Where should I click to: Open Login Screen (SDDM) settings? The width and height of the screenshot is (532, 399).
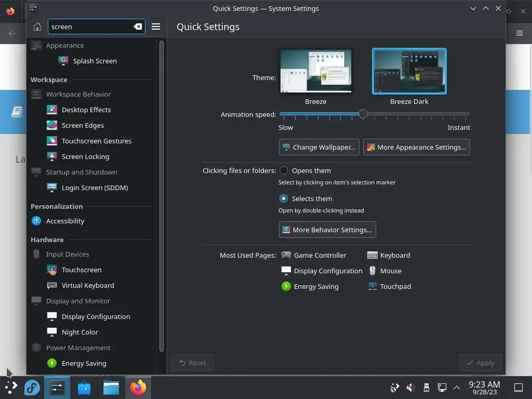pyautogui.click(x=90, y=188)
